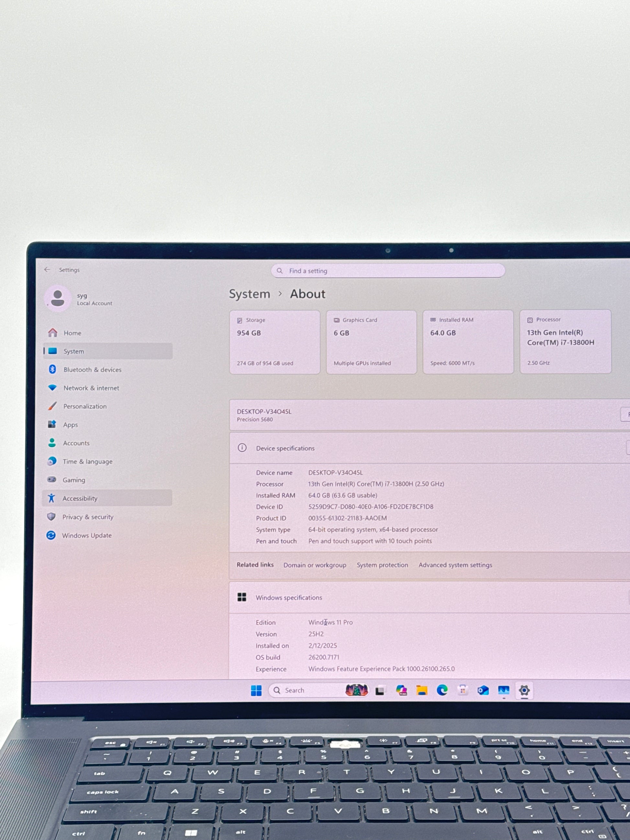Viewport: 630px width, 840px height.
Task: Click the Windows Update icon
Action: pos(51,535)
